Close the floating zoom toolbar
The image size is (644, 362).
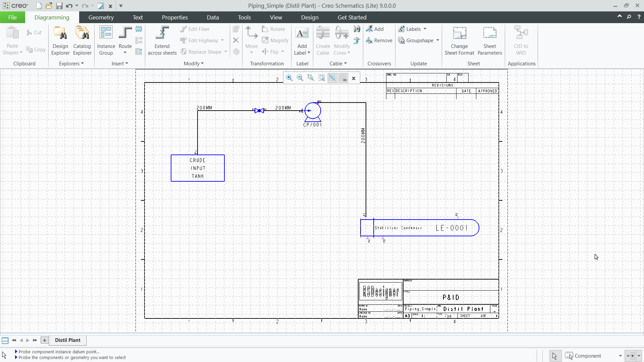(x=354, y=78)
